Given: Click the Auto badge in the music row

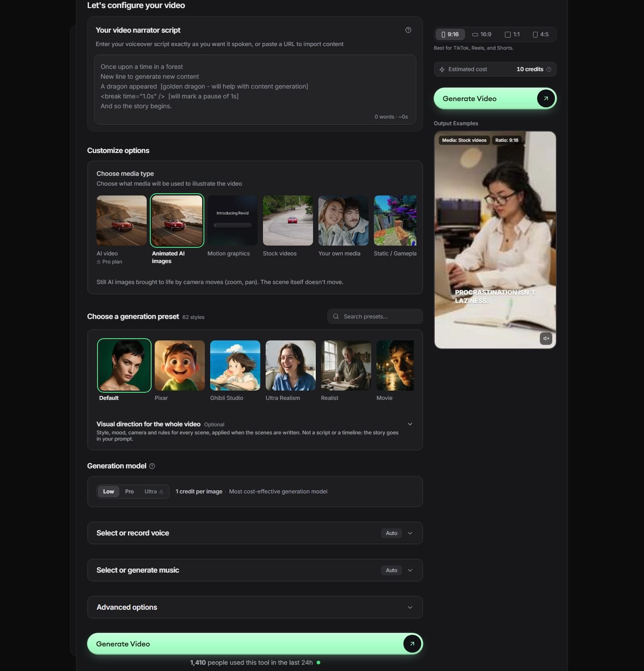Looking at the screenshot, I should pos(392,570).
